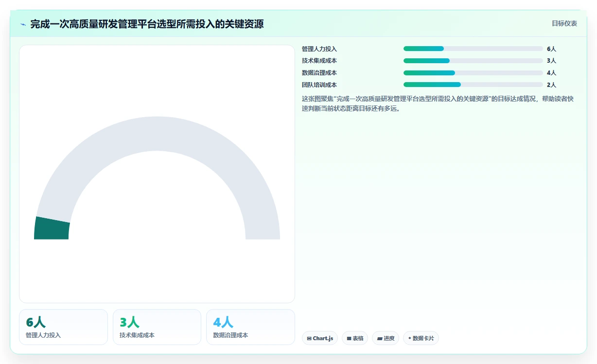Click the 数据治理成本 label in progress list
The image size is (597, 364).
pos(319,73)
